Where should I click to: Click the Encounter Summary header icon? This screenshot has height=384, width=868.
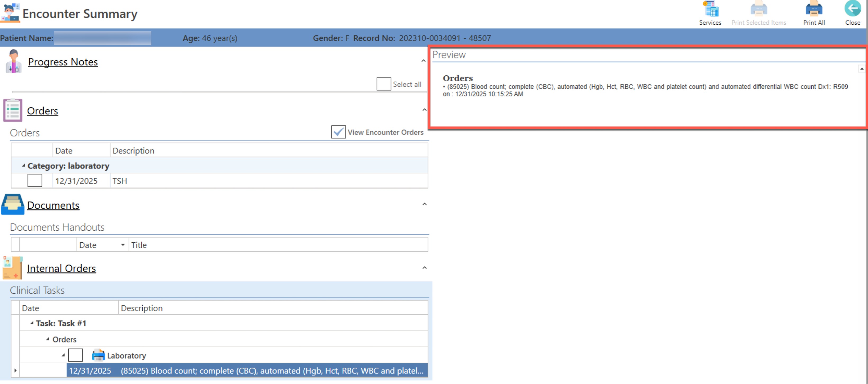10,13
